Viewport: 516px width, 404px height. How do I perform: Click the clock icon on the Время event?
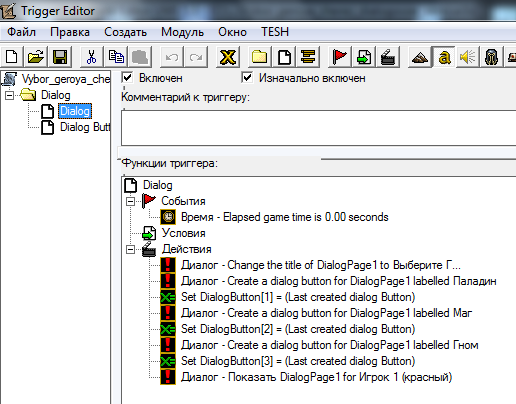(168, 217)
